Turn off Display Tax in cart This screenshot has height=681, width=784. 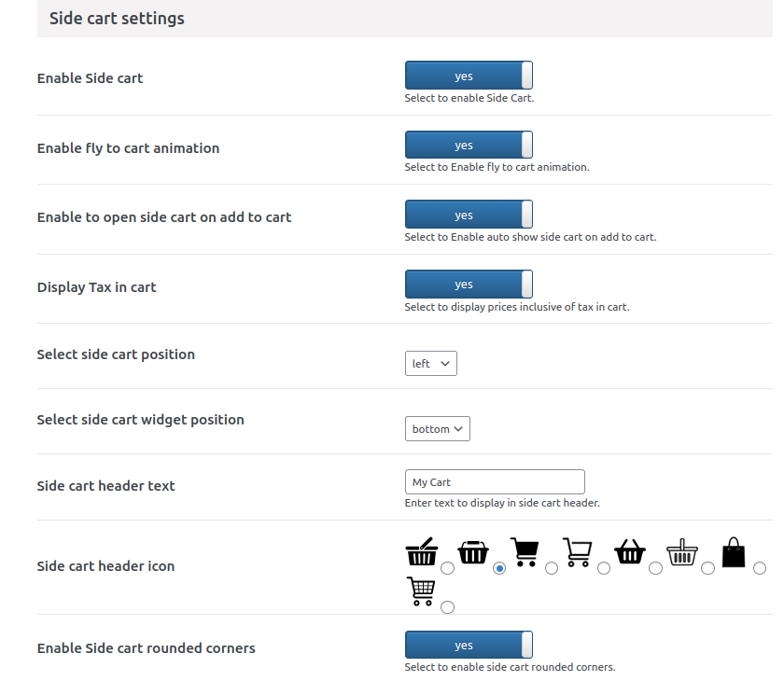click(x=469, y=284)
